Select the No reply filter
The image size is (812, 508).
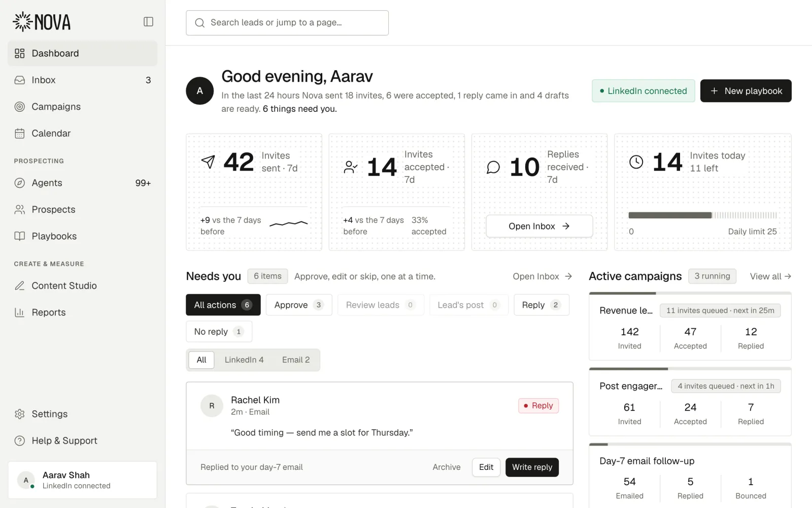tap(219, 332)
